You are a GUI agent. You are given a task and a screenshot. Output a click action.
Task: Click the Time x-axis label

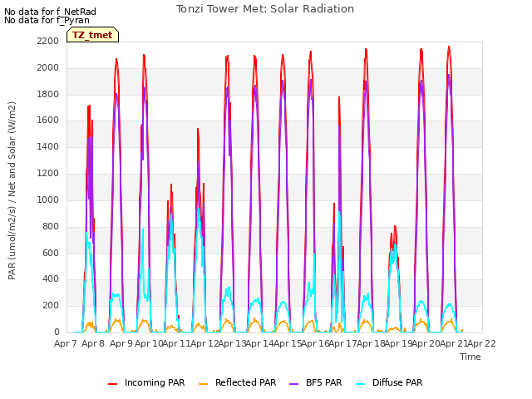pos(470,357)
